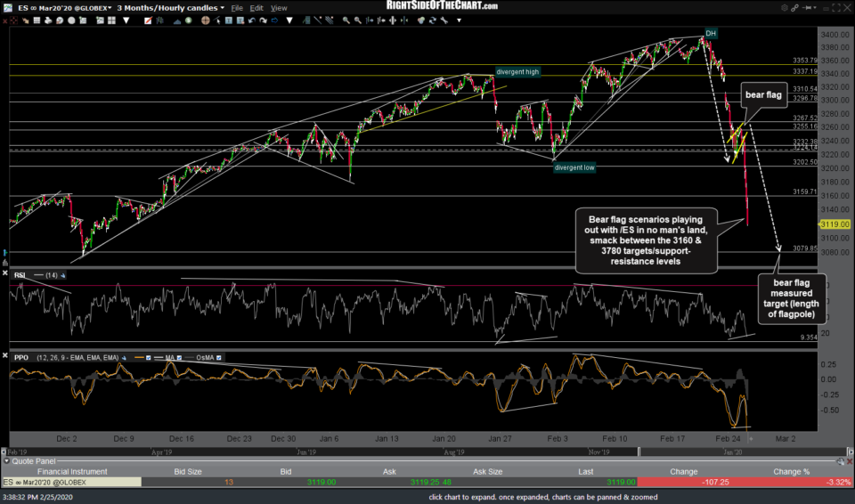Click the DH label at chart peak
The height and width of the screenshot is (504, 855).
pyautogui.click(x=711, y=33)
